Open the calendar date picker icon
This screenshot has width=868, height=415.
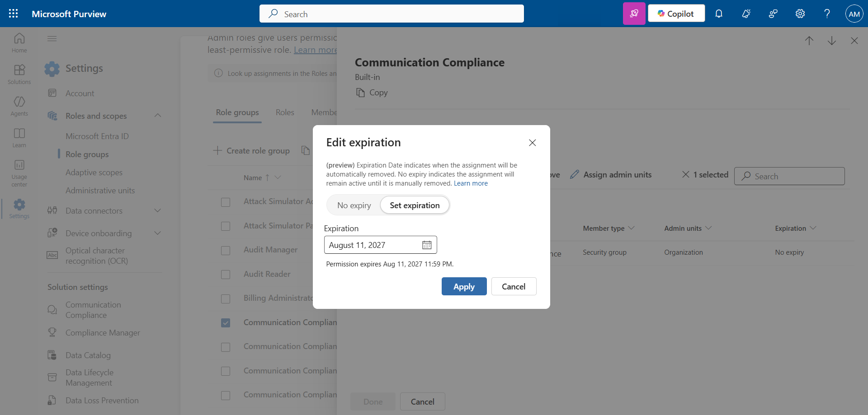coord(427,245)
